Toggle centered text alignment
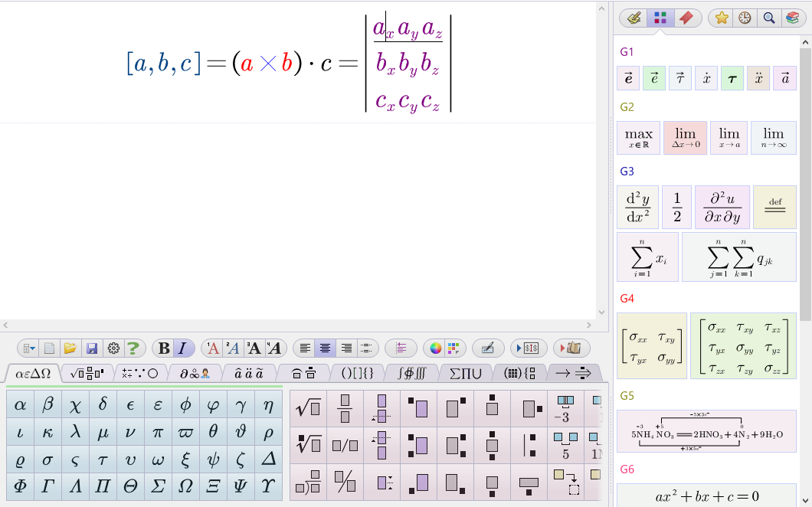This screenshot has width=812, height=507. pos(324,348)
